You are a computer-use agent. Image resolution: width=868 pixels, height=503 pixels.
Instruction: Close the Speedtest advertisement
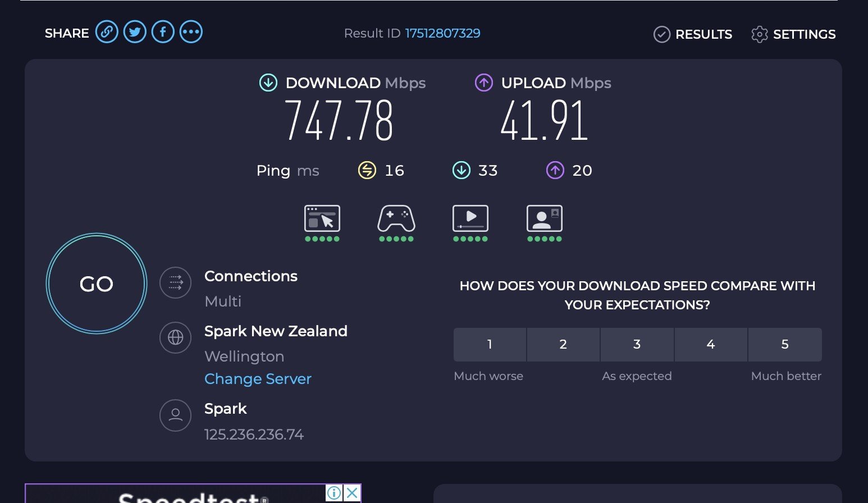click(352, 493)
